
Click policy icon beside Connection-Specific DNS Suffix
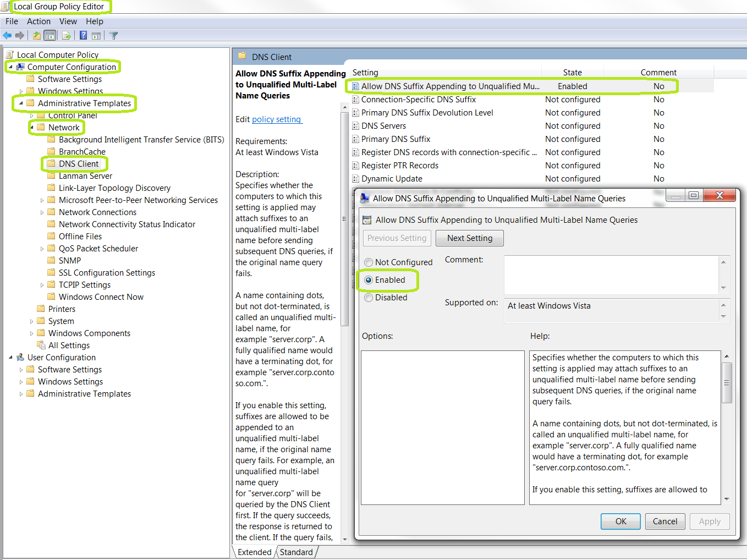356,100
